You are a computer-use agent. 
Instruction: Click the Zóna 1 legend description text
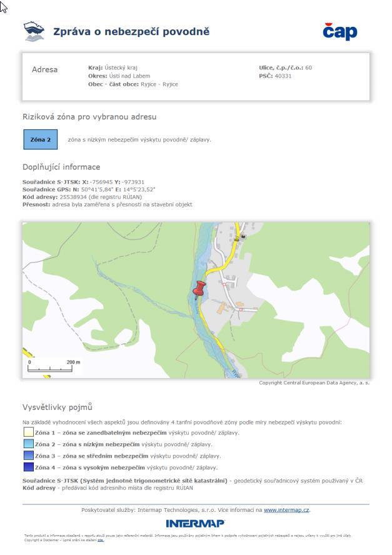pos(137,432)
